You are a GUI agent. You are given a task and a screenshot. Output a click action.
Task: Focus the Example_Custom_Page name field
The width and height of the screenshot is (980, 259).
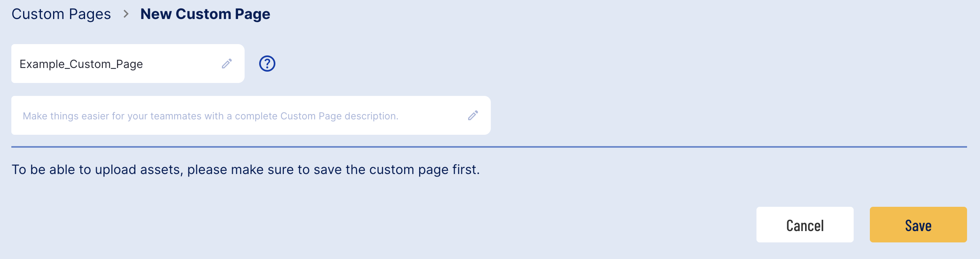click(x=128, y=64)
